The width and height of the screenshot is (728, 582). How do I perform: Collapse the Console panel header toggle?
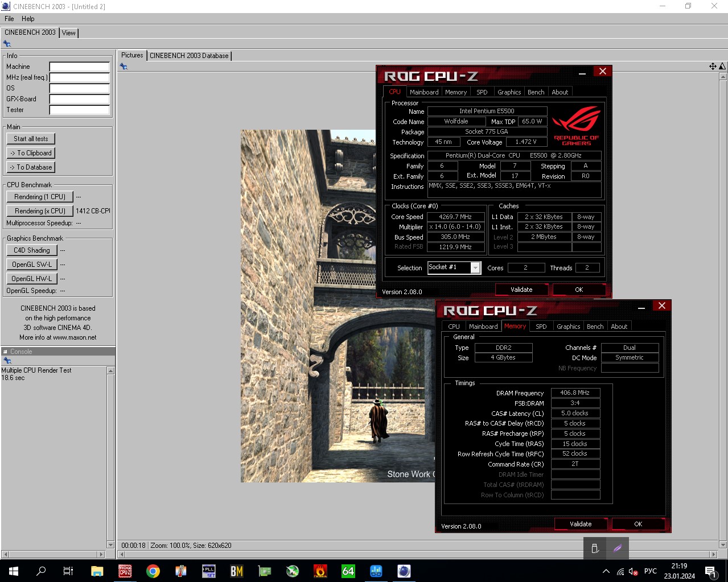(5, 352)
